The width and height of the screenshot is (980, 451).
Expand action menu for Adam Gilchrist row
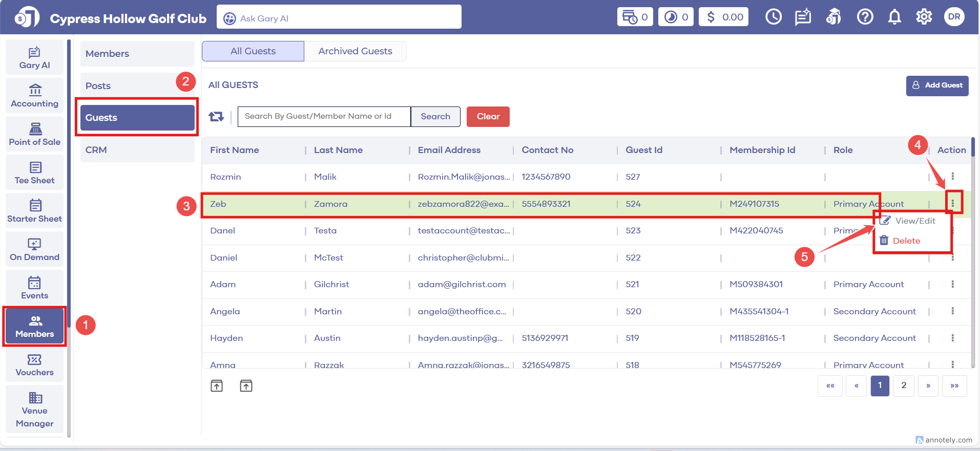coord(952,284)
